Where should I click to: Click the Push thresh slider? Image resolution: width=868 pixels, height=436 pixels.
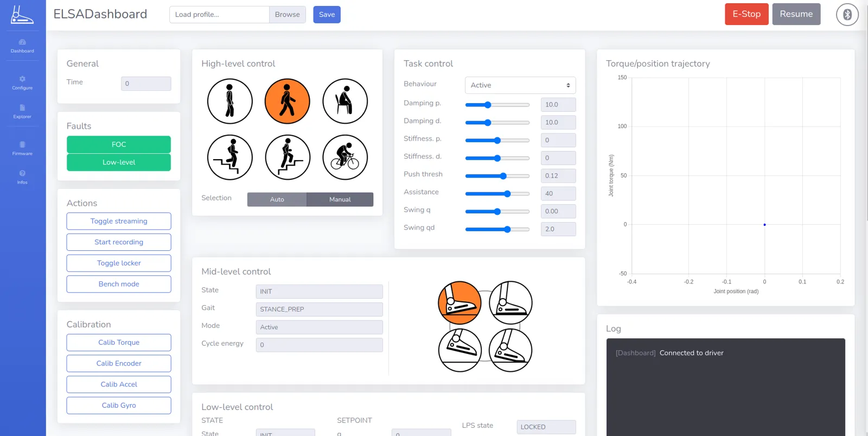pyautogui.click(x=497, y=176)
